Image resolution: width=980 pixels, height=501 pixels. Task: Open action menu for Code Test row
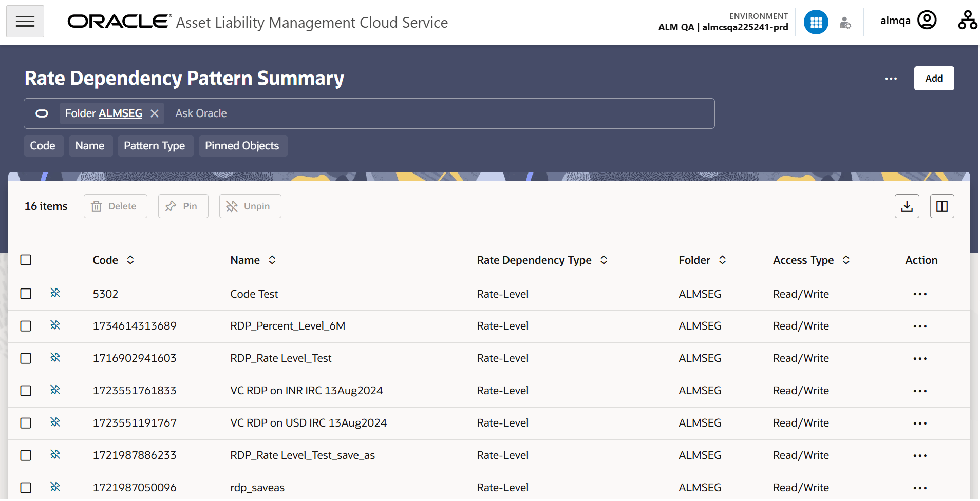pos(920,294)
